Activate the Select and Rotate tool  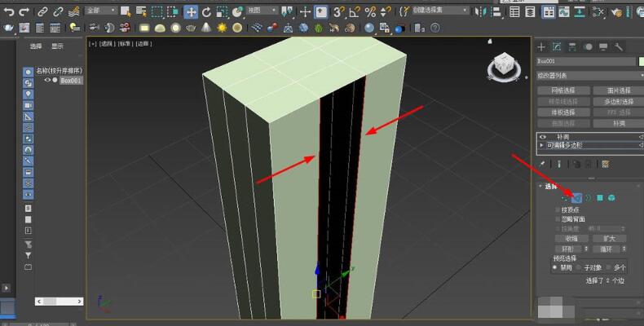pos(206,12)
